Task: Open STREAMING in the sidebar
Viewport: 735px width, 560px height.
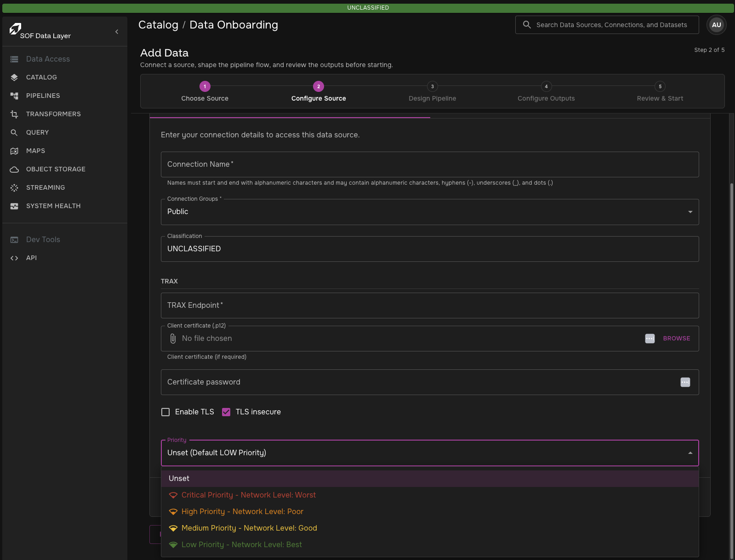Action: 65,187
